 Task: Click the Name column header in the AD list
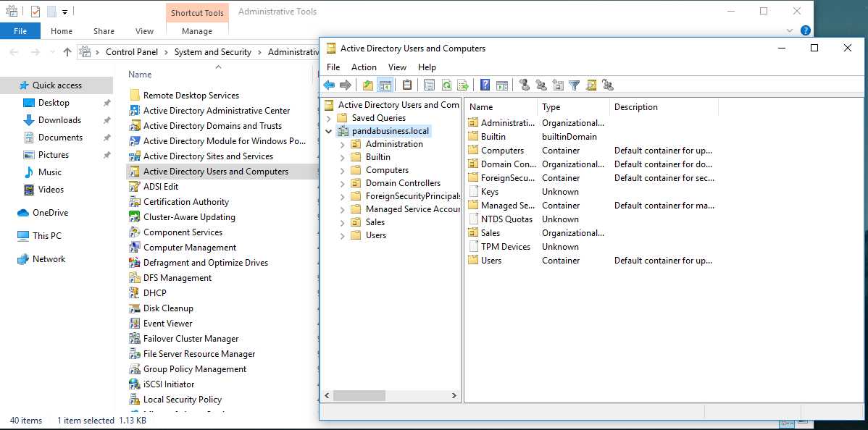tap(501, 107)
